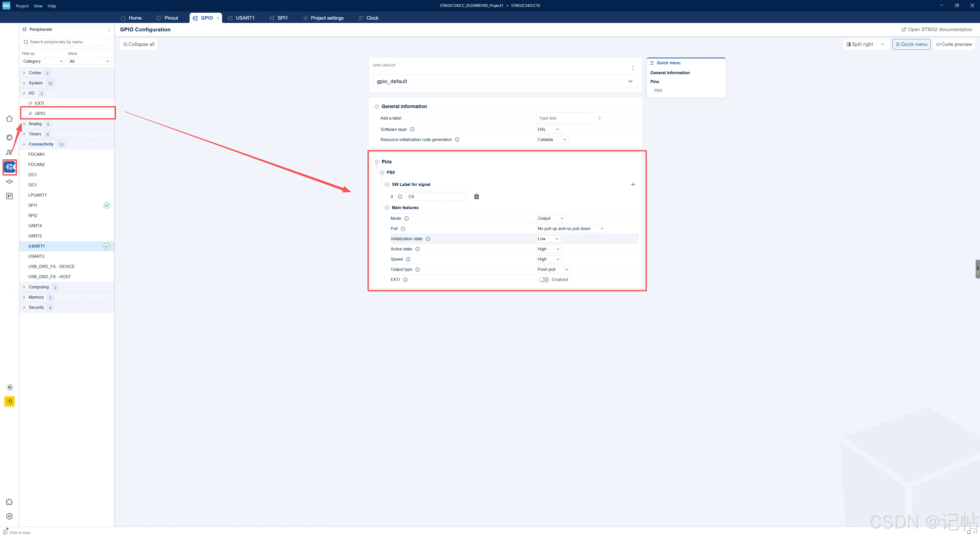This screenshot has height=538, width=980.
Task: Click the plus icon beside SW Label for signal
Action: pos(633,184)
